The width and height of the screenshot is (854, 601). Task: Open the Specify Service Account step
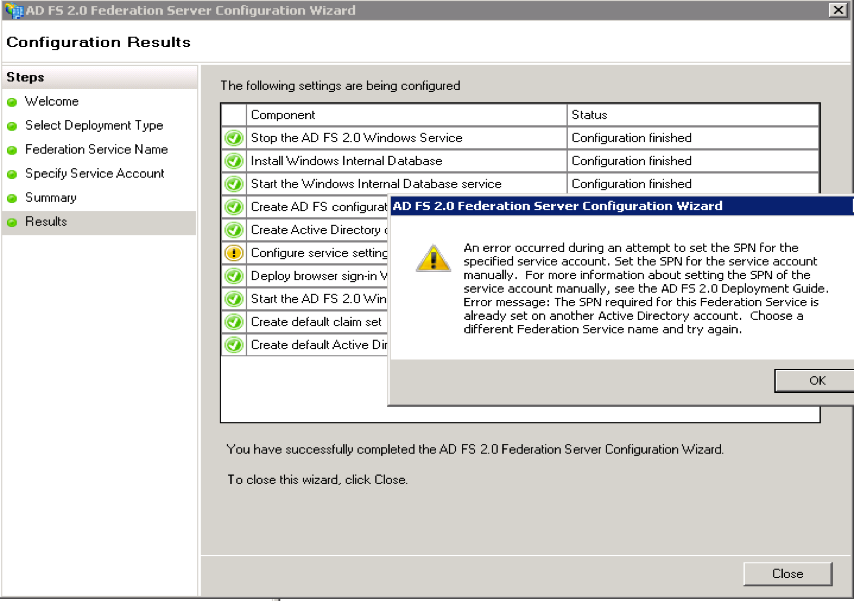(x=95, y=173)
